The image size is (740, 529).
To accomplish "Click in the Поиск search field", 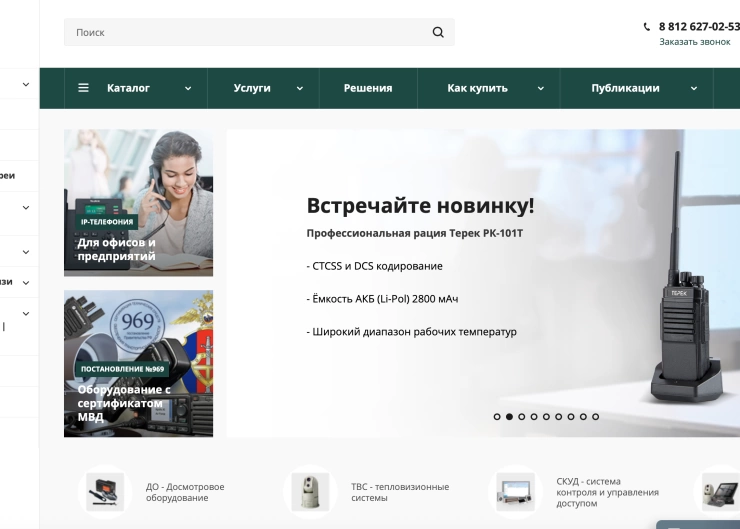I will [259, 32].
